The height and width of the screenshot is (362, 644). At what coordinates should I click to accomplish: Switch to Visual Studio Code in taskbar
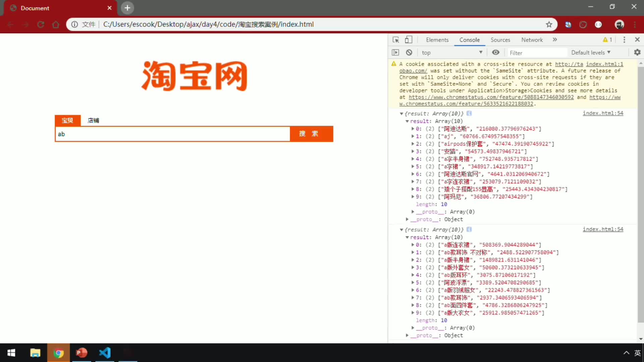coord(105,353)
